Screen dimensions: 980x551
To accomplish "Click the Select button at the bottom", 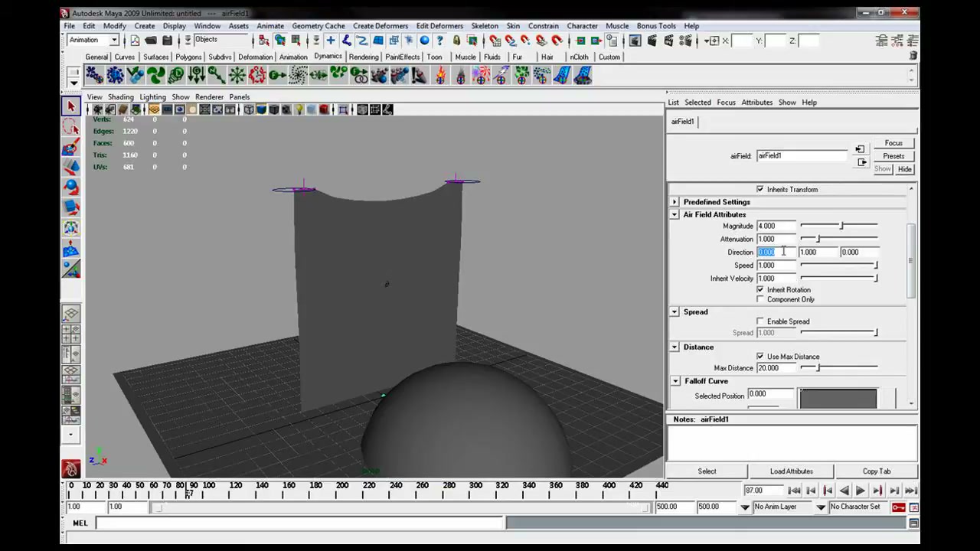I will [707, 471].
